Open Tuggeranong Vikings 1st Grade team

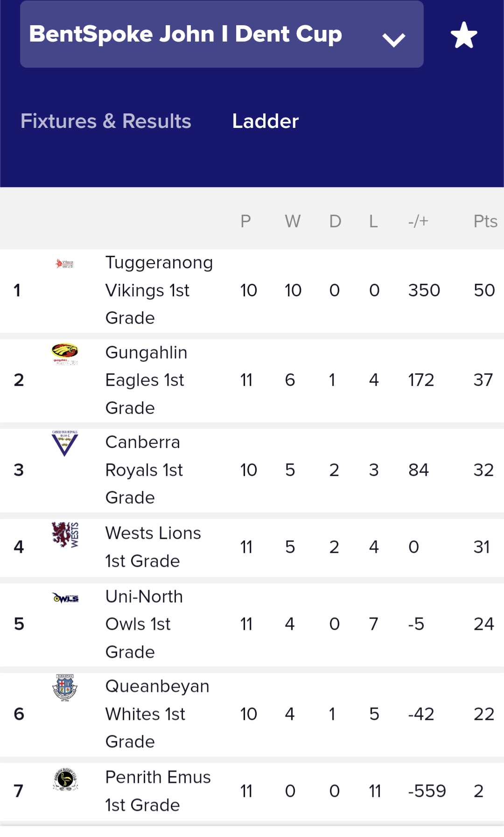[159, 290]
